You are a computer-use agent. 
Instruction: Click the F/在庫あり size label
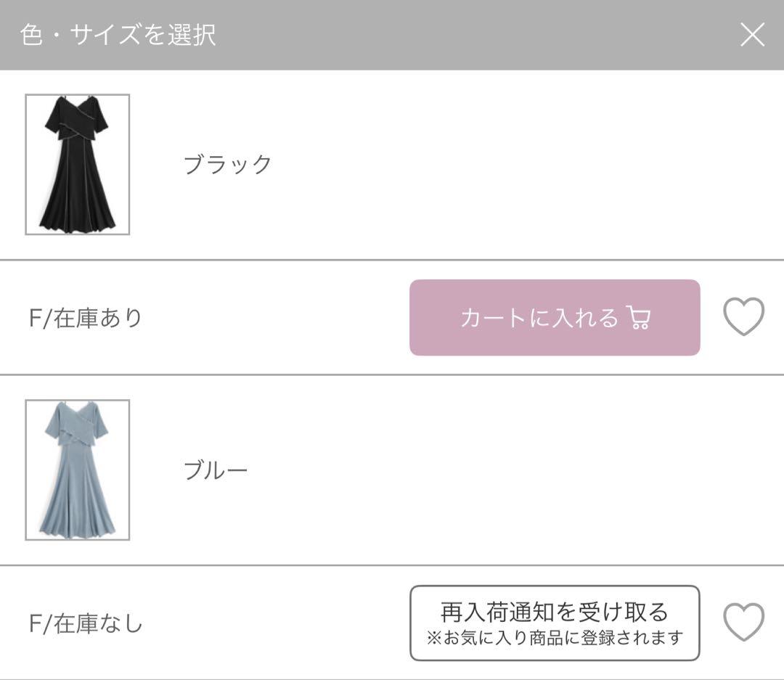tap(86, 318)
